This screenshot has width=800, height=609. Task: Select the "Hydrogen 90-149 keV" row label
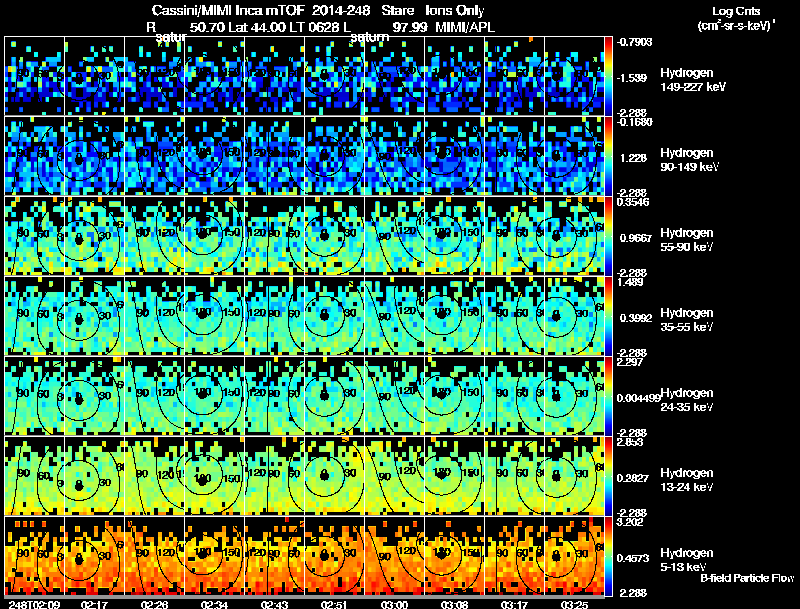click(x=689, y=160)
